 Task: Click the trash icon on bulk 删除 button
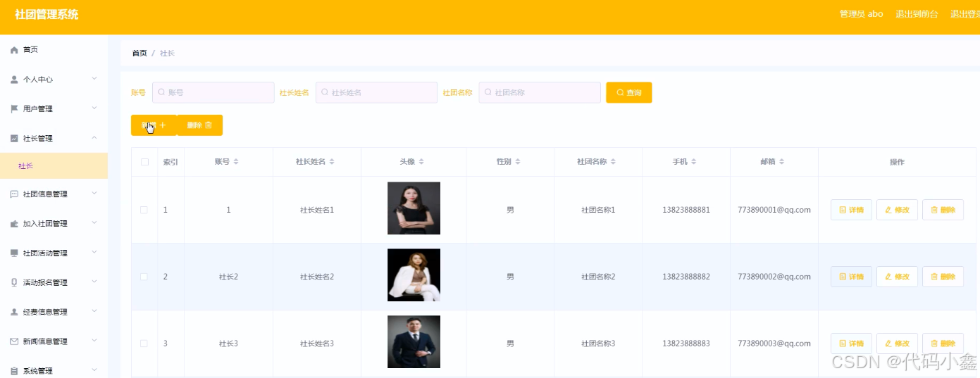point(209,125)
